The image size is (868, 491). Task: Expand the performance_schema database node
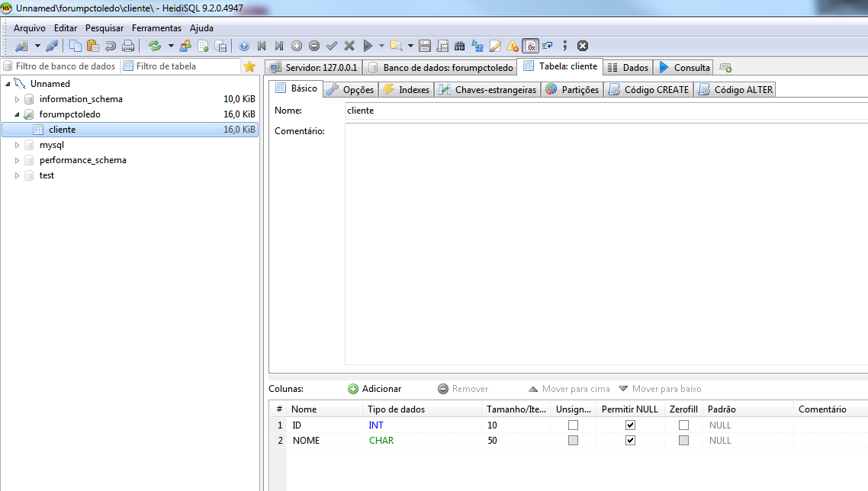(17, 160)
